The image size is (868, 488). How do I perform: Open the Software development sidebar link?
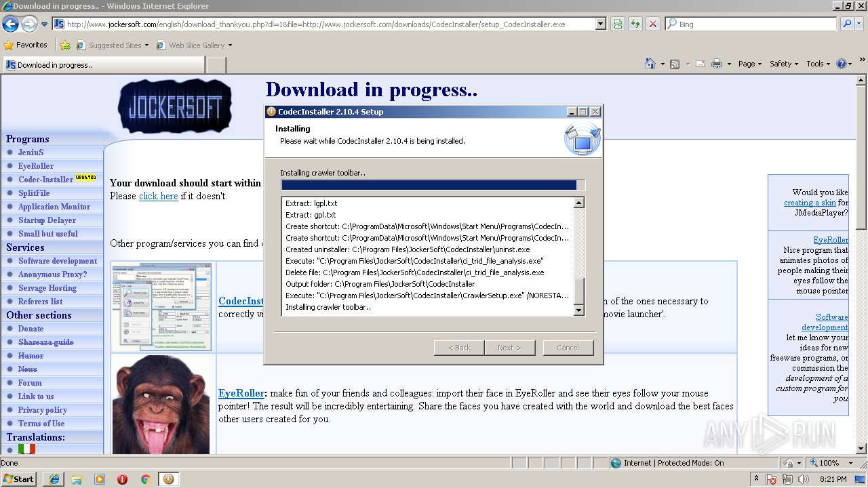[x=58, y=261]
